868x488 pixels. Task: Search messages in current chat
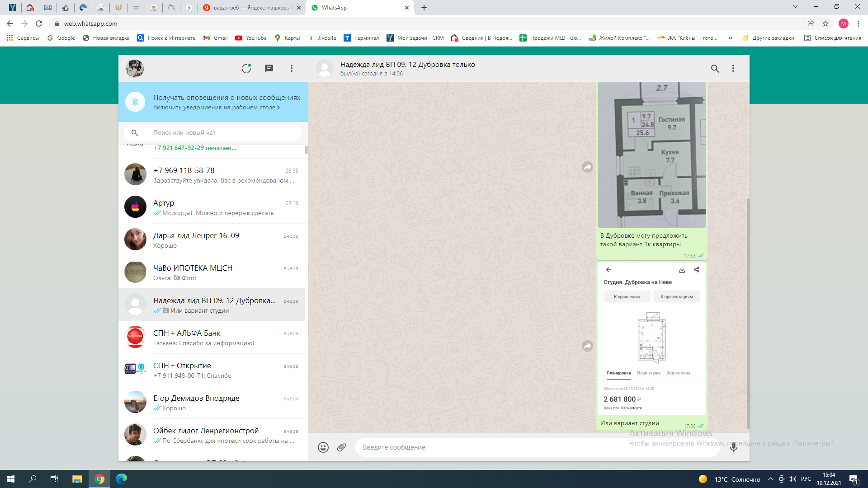pyautogui.click(x=715, y=68)
